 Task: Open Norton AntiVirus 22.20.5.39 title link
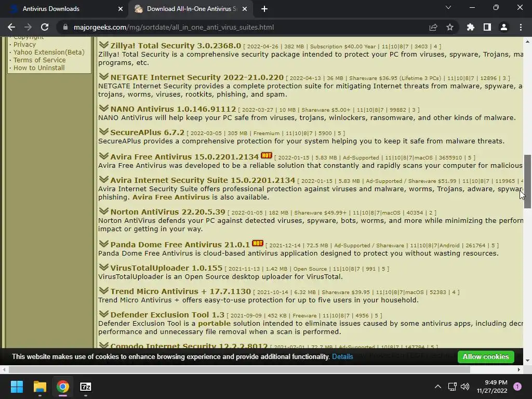pyautogui.click(x=168, y=212)
